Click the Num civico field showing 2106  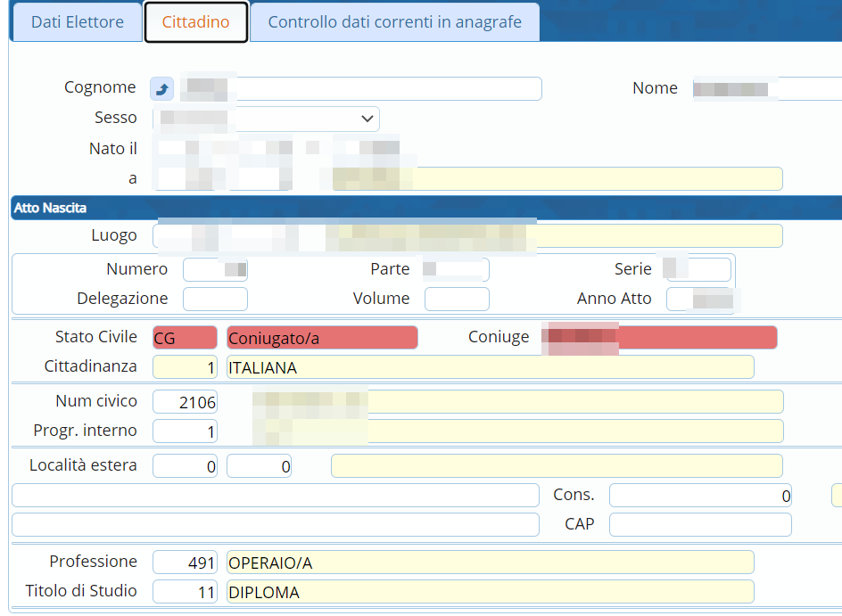pyautogui.click(x=185, y=402)
